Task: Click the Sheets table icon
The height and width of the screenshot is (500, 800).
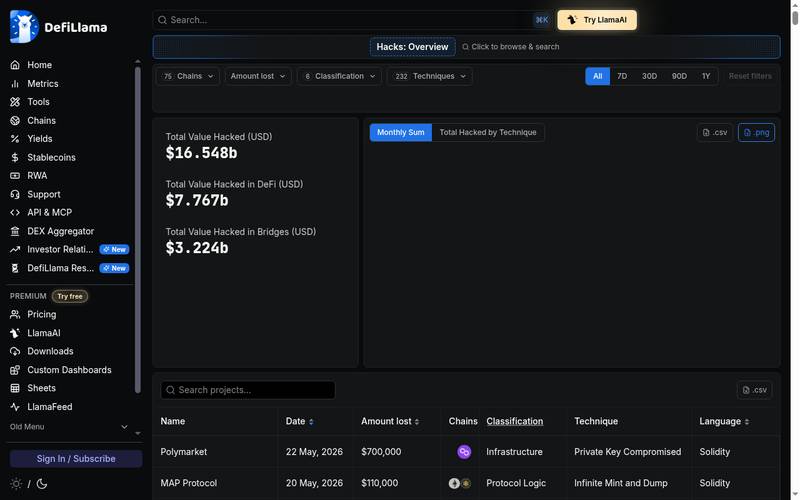Action: (15, 388)
